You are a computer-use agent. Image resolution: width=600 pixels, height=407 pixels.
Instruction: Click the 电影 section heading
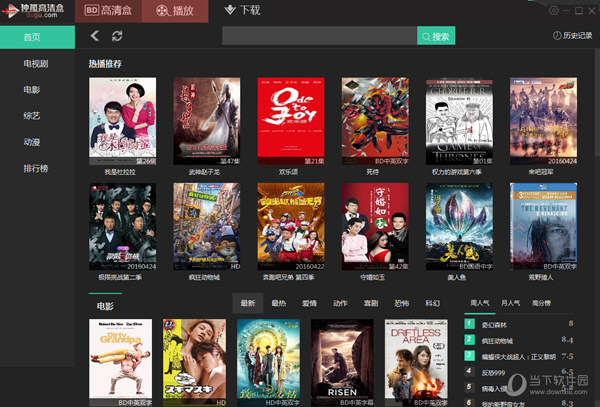[x=105, y=306]
